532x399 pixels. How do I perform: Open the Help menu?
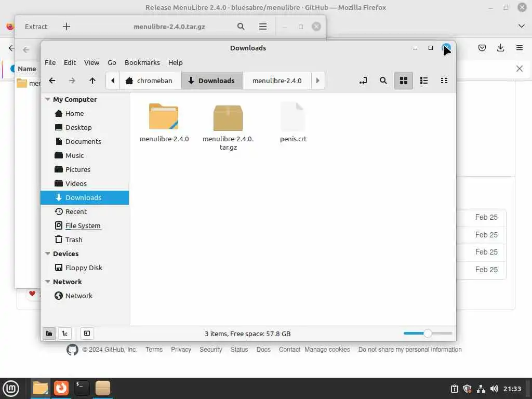176,62
